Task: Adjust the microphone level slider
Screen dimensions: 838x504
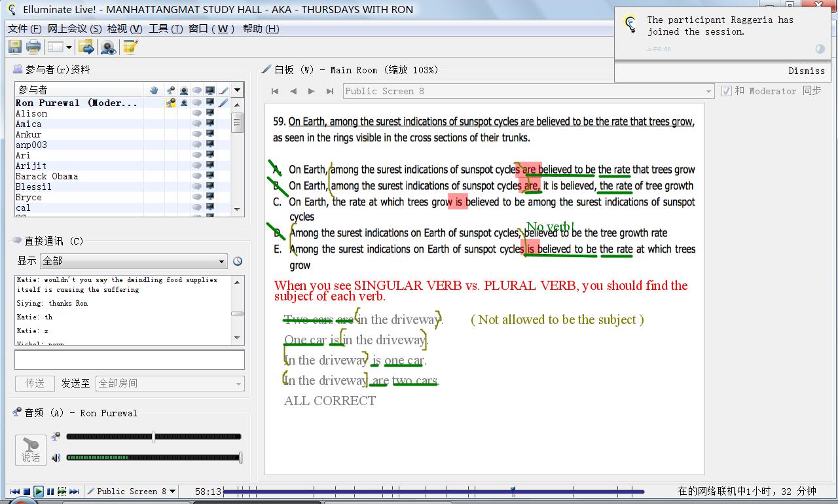Action: coord(154,437)
